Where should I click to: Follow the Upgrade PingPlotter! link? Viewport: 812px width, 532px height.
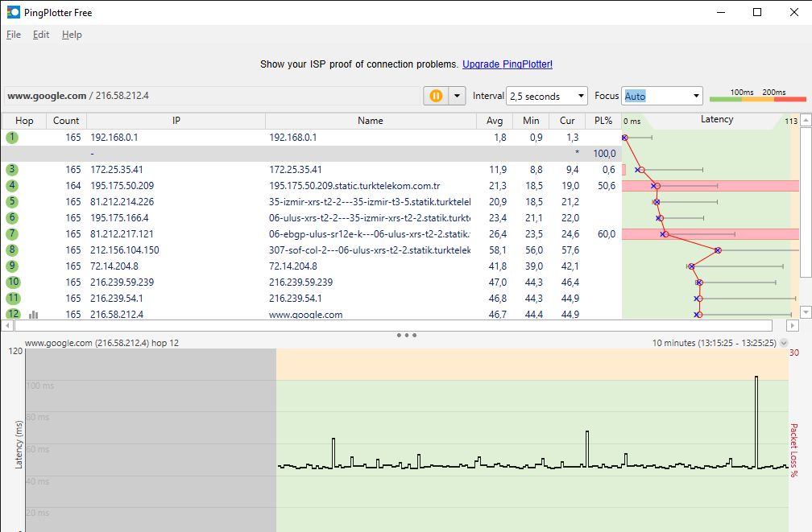507,64
